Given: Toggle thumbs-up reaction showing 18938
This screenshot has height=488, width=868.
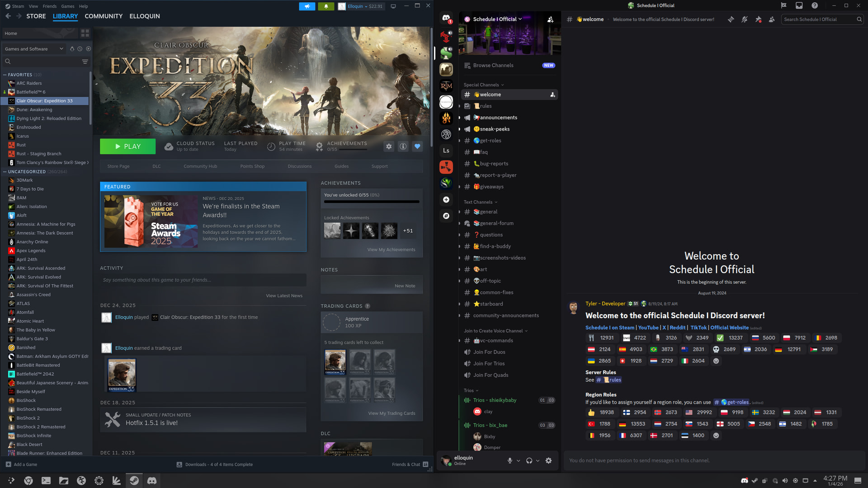Looking at the screenshot, I should tap(601, 413).
